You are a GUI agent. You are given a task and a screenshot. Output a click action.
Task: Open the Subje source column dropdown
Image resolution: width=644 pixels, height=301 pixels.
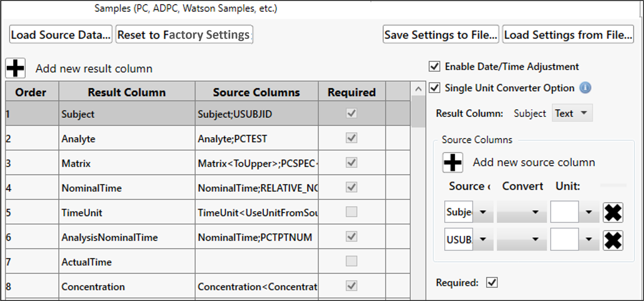click(x=483, y=212)
